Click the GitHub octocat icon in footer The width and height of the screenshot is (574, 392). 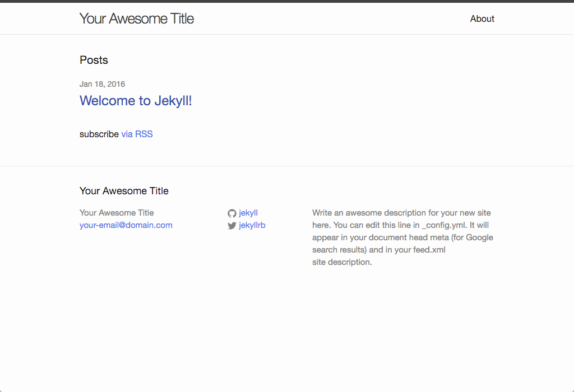click(232, 213)
